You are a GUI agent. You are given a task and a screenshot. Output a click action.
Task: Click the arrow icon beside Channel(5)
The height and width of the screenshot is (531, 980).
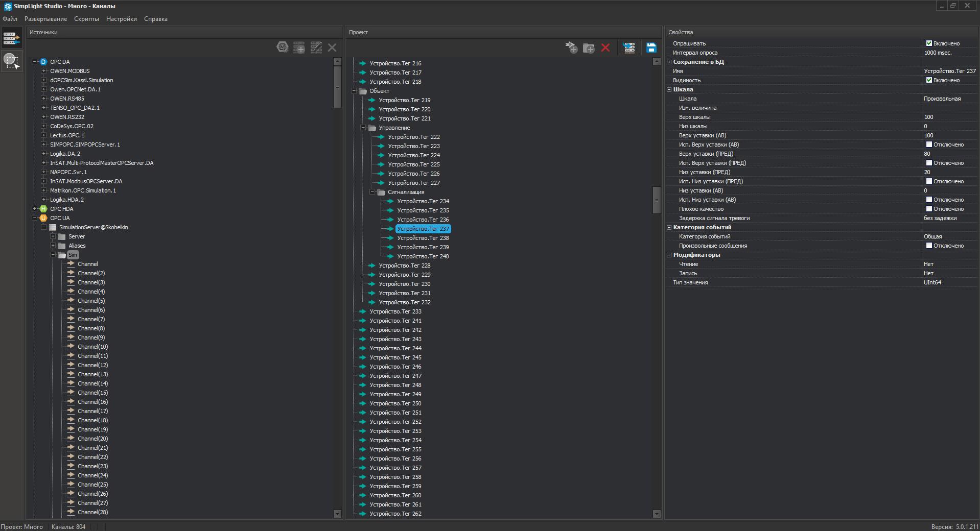71,301
